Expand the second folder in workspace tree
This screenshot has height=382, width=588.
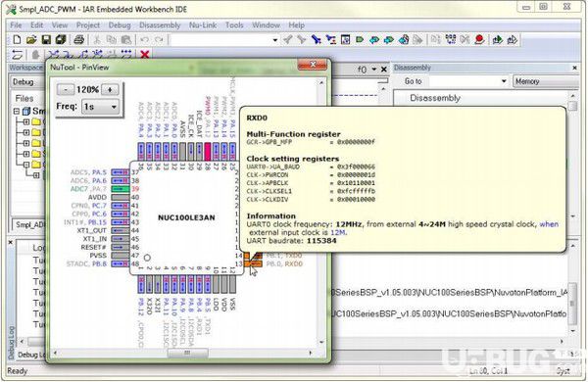tap(26, 132)
